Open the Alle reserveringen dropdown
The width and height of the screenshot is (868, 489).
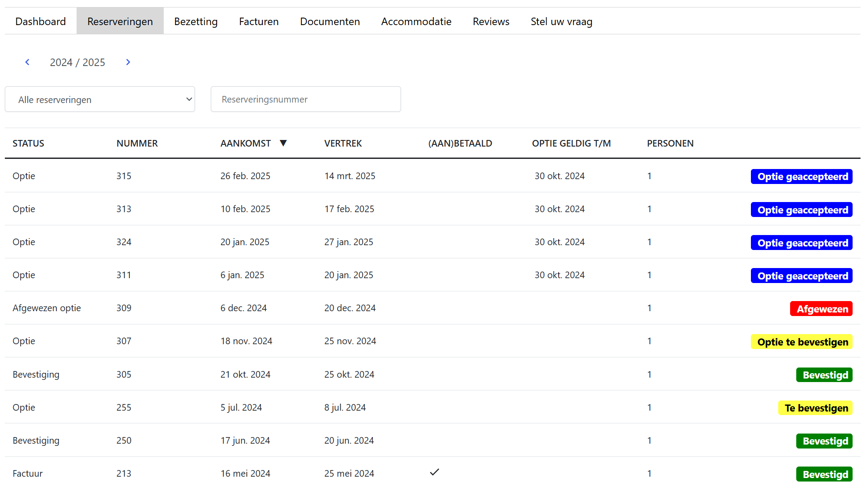point(100,99)
